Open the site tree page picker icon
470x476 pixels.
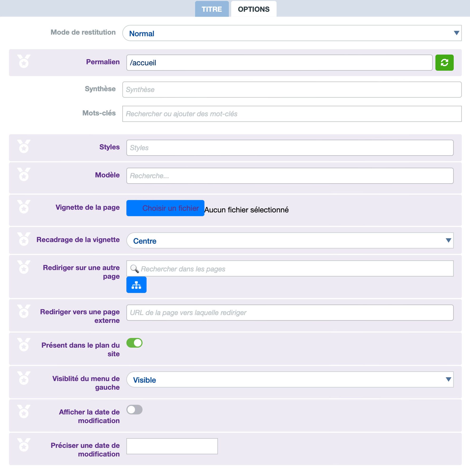tap(136, 285)
